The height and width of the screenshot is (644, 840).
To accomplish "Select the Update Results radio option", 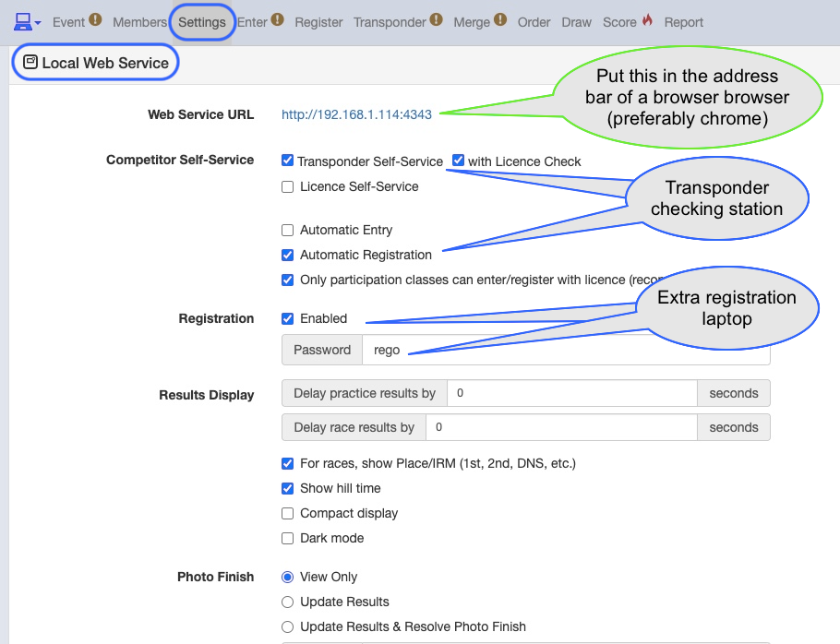I will (x=288, y=602).
